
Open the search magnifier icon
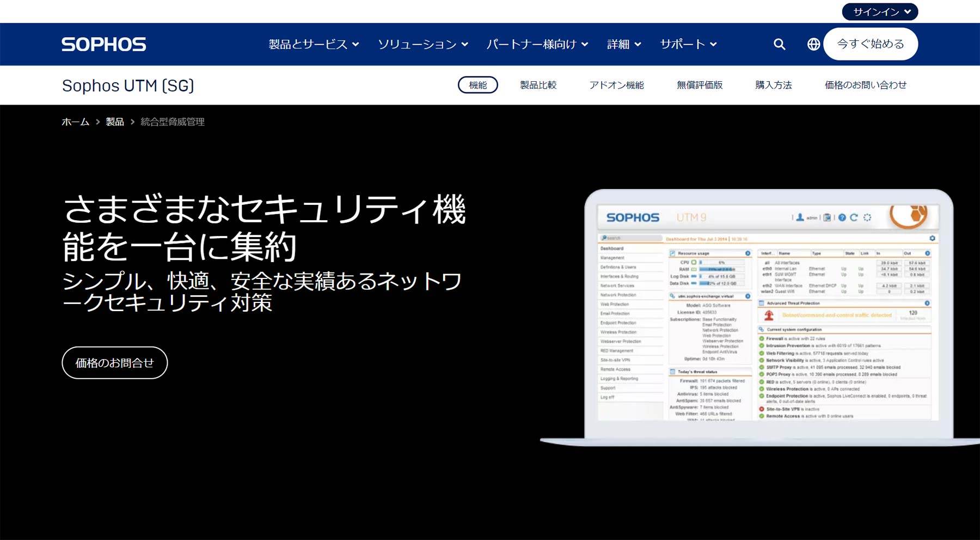[x=779, y=44]
